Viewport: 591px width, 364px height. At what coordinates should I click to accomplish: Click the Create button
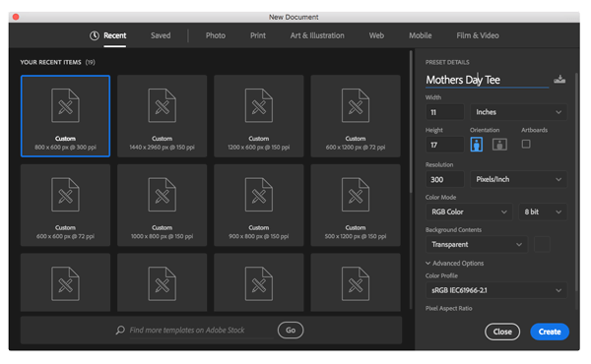(x=550, y=332)
